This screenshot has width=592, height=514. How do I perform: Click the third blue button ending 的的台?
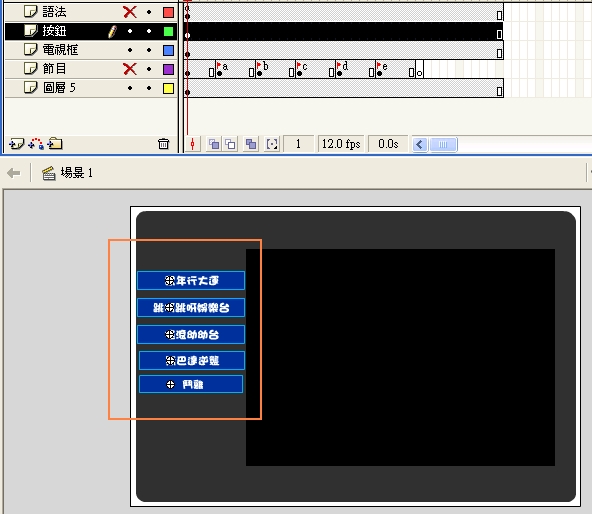(x=191, y=335)
